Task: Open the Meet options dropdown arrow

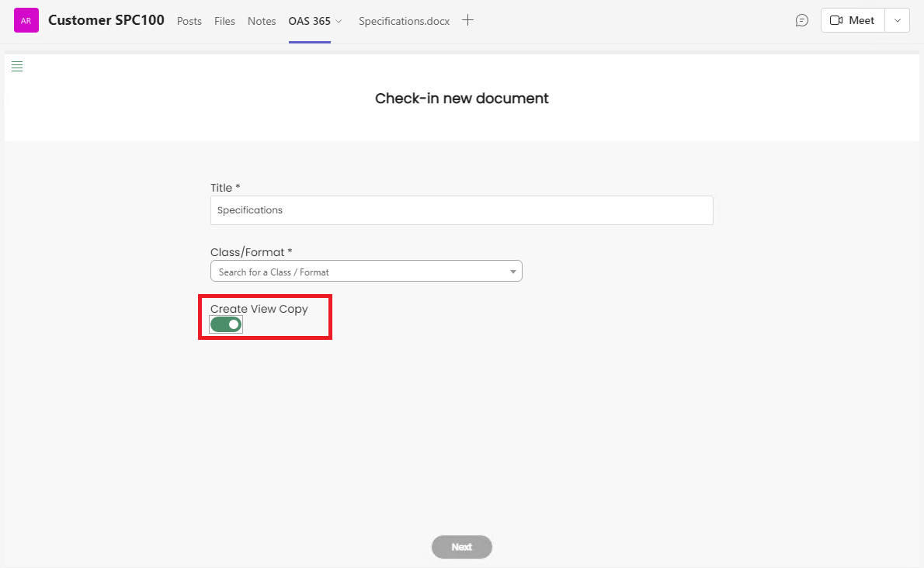Action: [x=898, y=21]
